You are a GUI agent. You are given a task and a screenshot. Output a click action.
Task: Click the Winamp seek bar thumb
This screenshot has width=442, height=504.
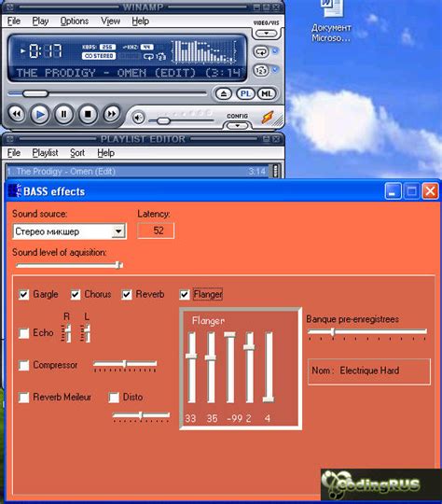click(x=35, y=93)
